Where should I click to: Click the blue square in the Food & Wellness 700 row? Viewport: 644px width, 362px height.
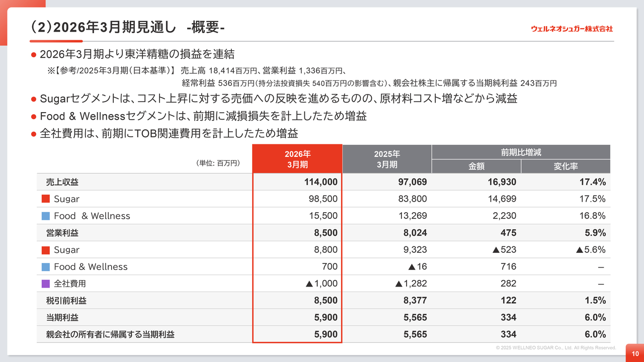pos(45,267)
